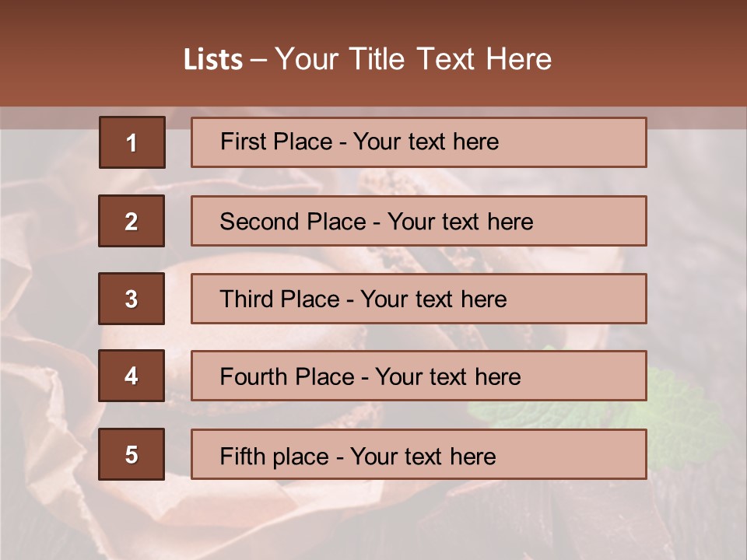This screenshot has width=747, height=560.
Task: Click the words 'Fourth Place' in list
Action: click(x=287, y=376)
